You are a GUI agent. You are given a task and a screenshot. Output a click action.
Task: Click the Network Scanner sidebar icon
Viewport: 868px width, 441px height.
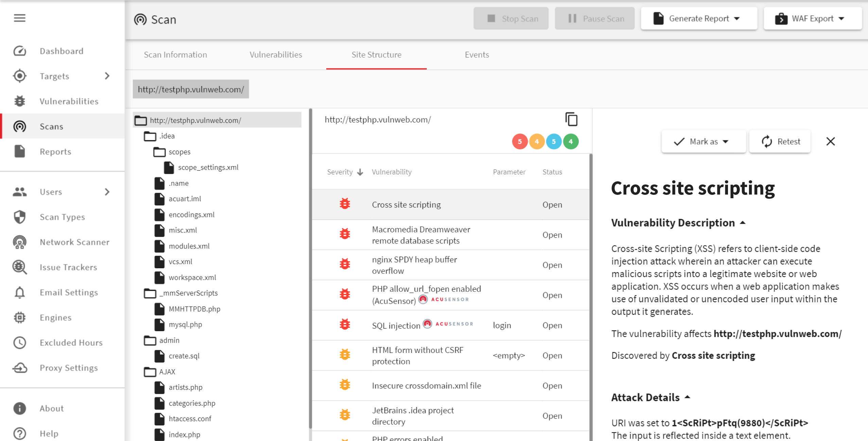pyautogui.click(x=20, y=242)
